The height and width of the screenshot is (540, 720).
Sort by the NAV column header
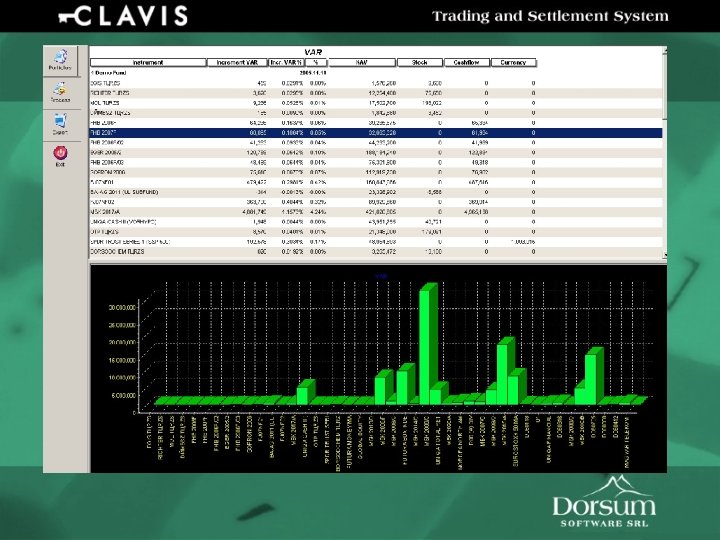click(362, 62)
